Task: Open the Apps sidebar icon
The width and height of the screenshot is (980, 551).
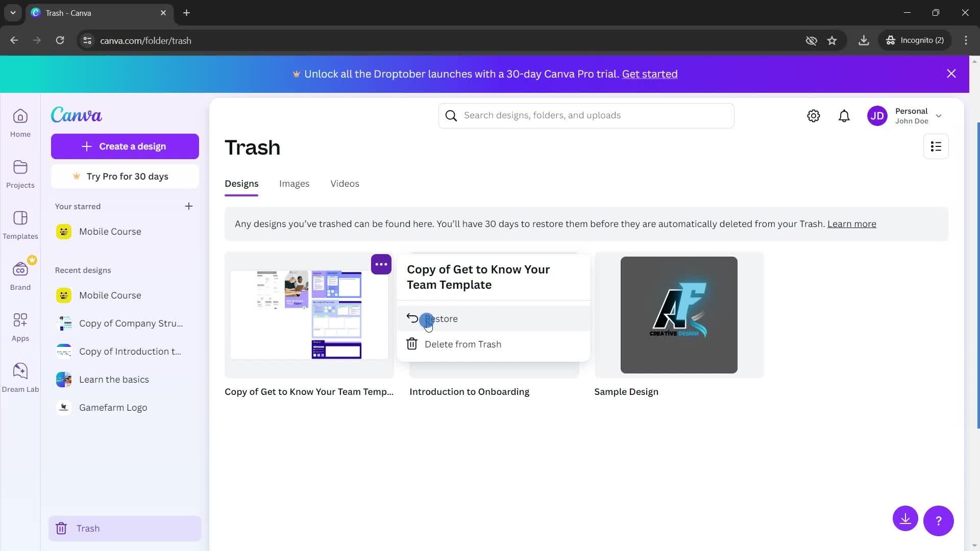Action: coord(20,327)
